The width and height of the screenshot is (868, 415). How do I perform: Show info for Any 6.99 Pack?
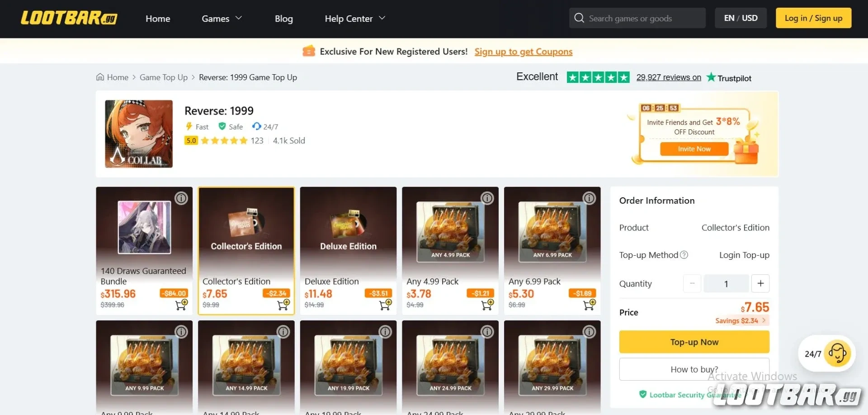coord(589,198)
